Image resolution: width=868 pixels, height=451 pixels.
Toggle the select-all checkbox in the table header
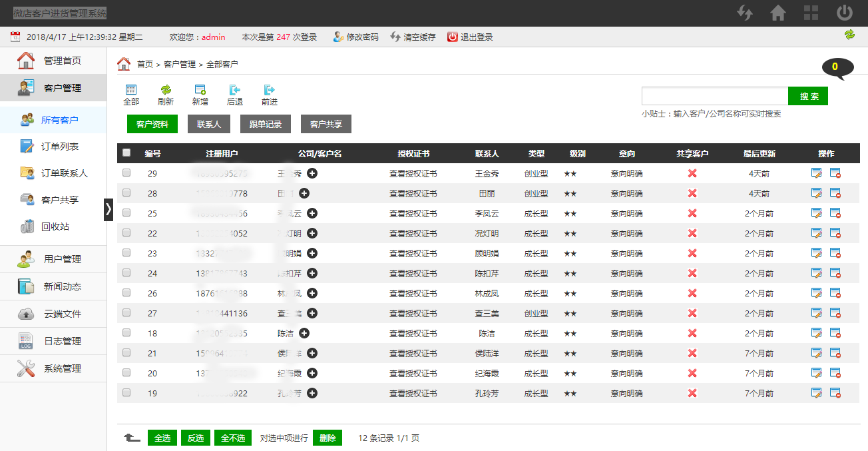tap(126, 153)
